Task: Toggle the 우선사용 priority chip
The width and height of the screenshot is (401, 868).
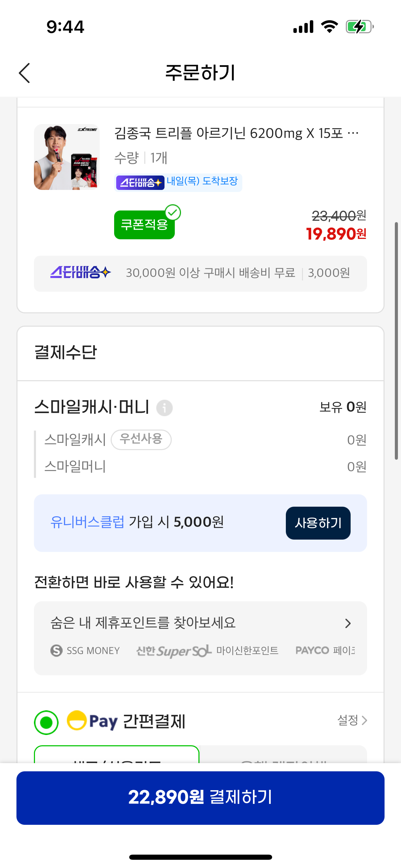Action: click(x=141, y=439)
